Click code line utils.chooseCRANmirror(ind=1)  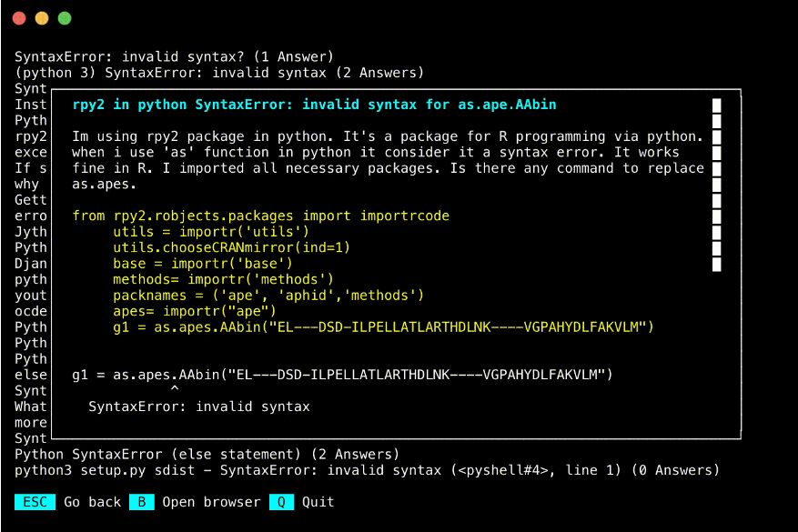231,247
